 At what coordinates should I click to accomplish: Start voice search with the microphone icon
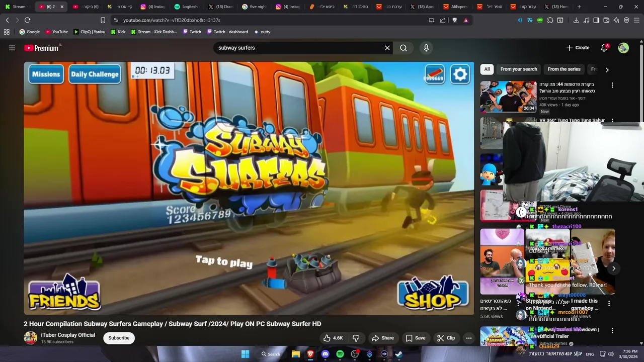[x=426, y=48]
